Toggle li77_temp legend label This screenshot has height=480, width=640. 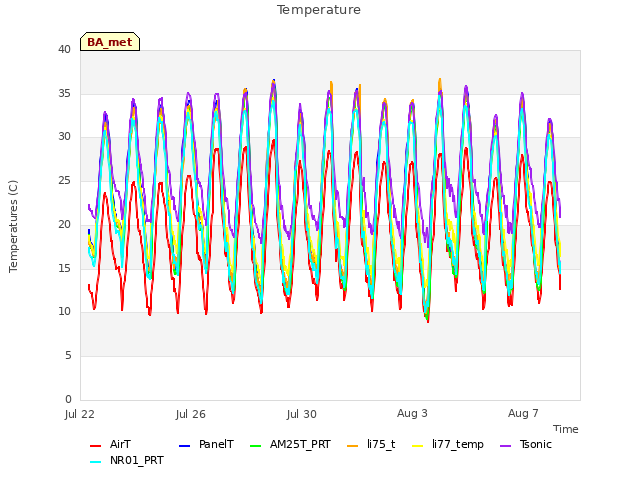[x=458, y=444]
